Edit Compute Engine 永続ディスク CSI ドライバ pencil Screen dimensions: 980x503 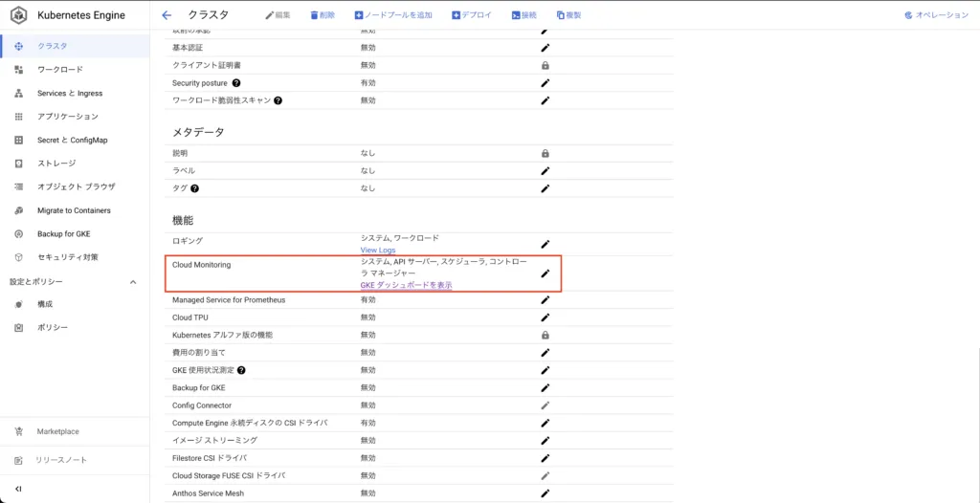click(545, 423)
